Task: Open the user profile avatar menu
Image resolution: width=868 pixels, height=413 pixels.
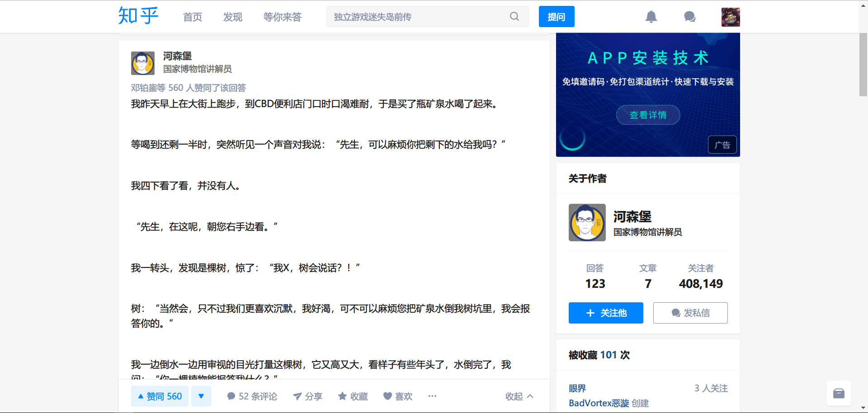Action: pyautogui.click(x=730, y=17)
